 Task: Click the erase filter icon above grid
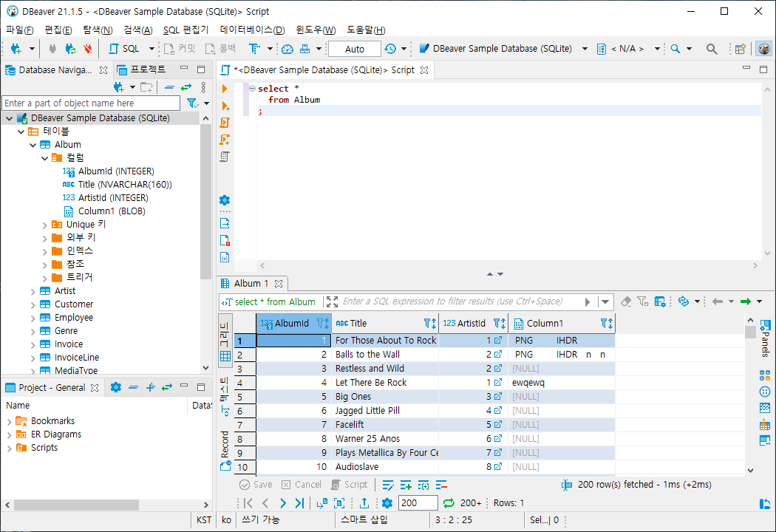click(x=626, y=301)
